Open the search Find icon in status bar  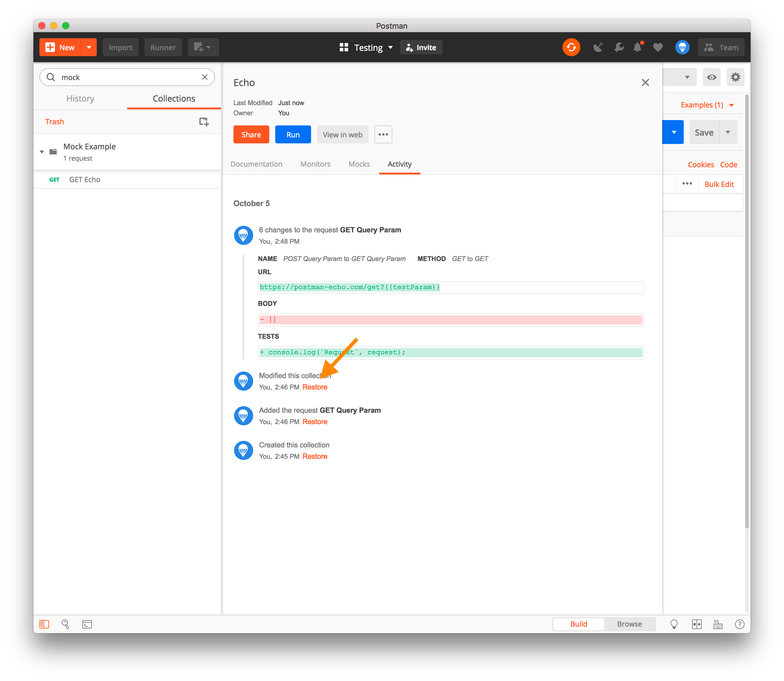click(65, 624)
